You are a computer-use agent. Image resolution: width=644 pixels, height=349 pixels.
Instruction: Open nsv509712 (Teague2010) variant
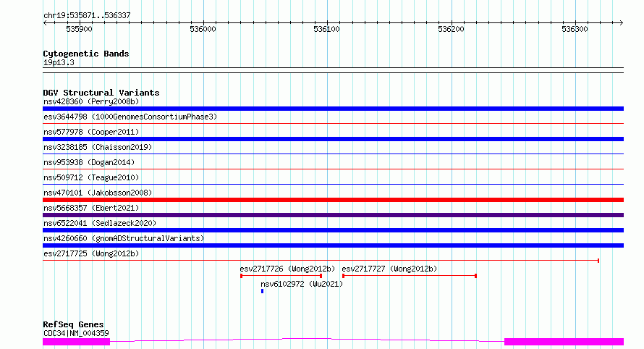pos(91,177)
